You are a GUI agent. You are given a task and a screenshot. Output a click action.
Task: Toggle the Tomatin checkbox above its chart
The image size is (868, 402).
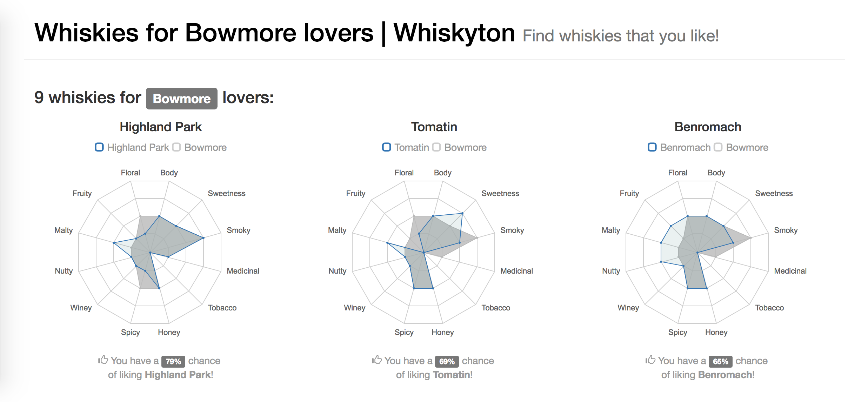coord(387,147)
